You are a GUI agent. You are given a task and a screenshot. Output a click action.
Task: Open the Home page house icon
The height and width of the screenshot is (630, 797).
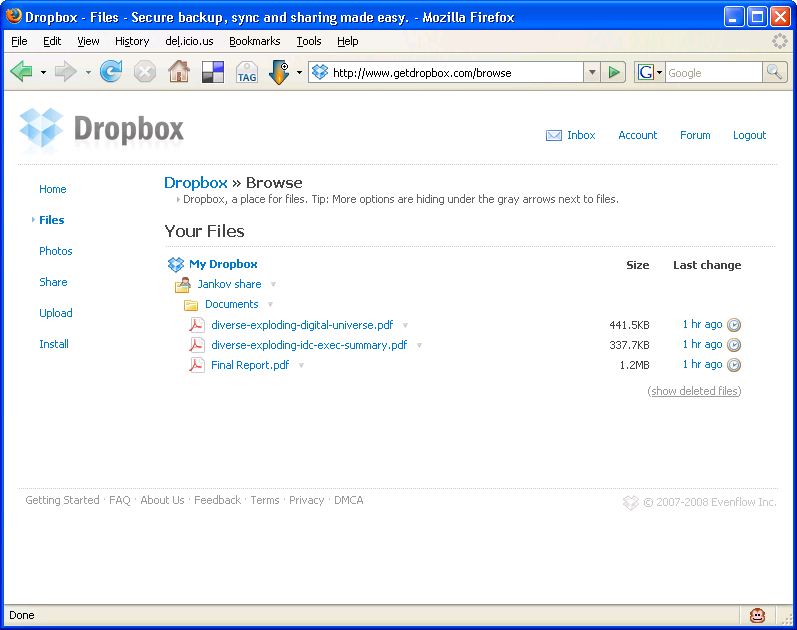179,72
